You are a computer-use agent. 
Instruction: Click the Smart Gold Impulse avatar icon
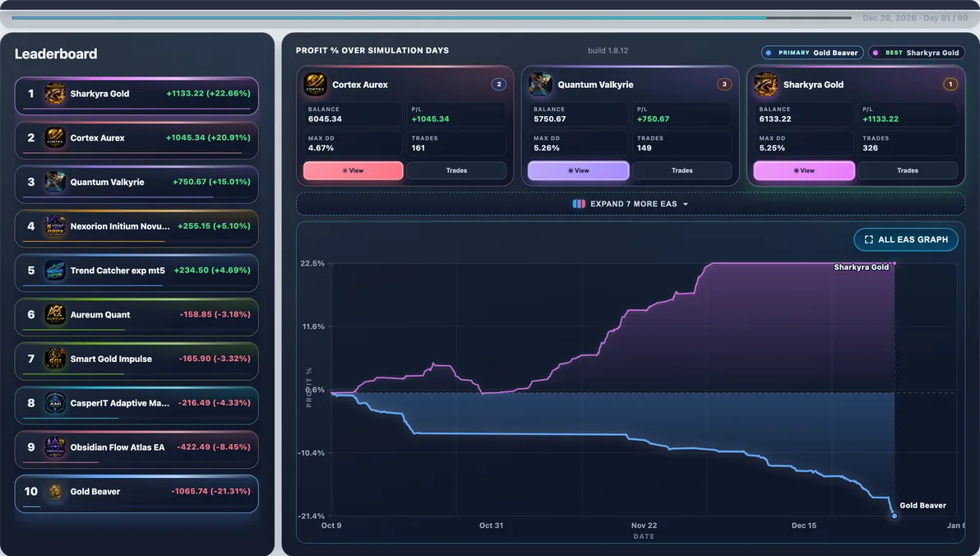click(55, 359)
